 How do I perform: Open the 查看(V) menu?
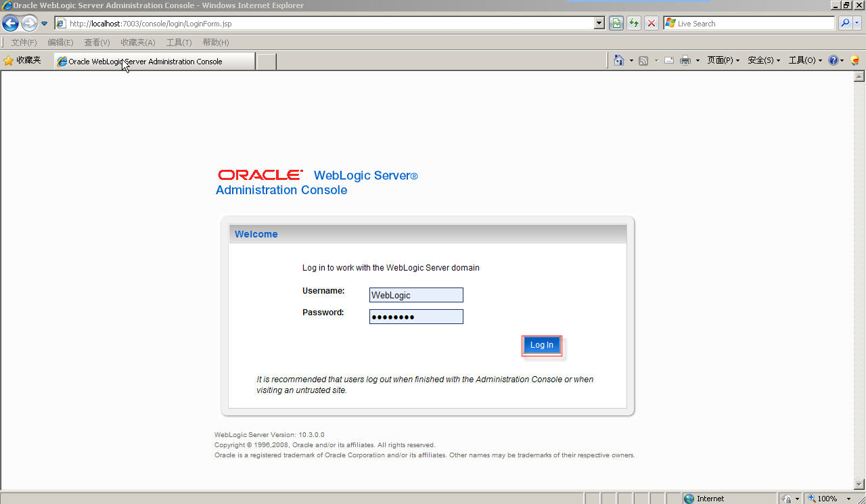pyautogui.click(x=97, y=42)
